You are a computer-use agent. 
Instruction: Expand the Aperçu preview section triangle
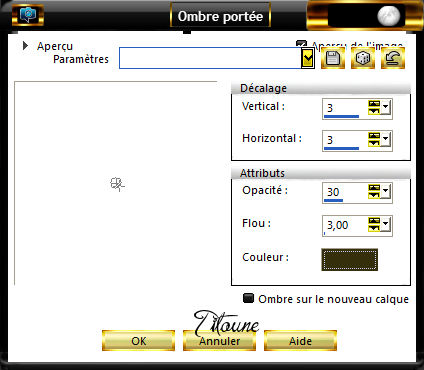click(25, 46)
